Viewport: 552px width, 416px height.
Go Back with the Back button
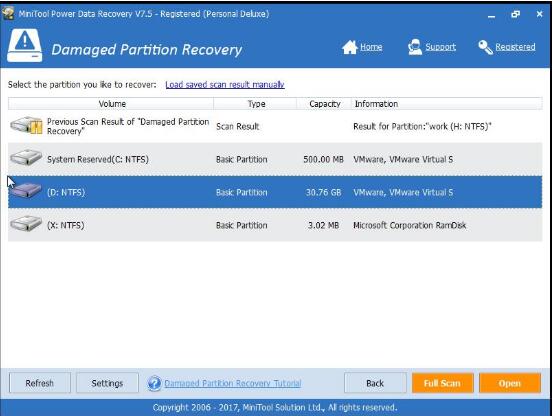[x=375, y=383]
